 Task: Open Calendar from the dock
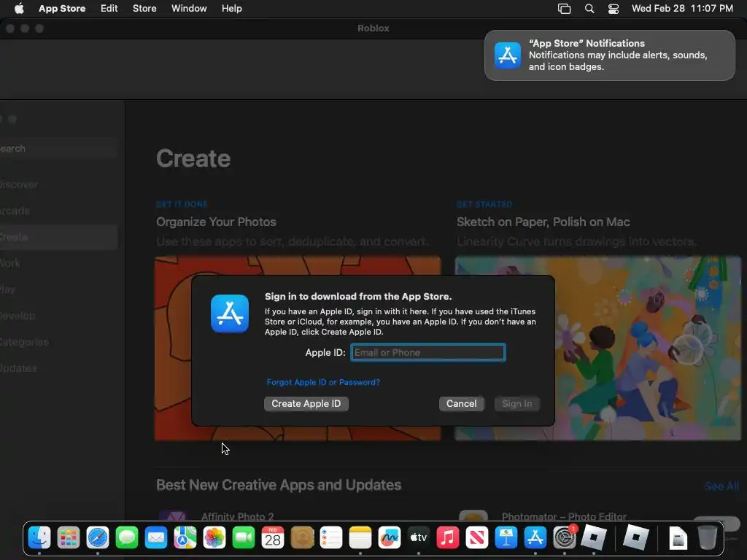(273, 538)
